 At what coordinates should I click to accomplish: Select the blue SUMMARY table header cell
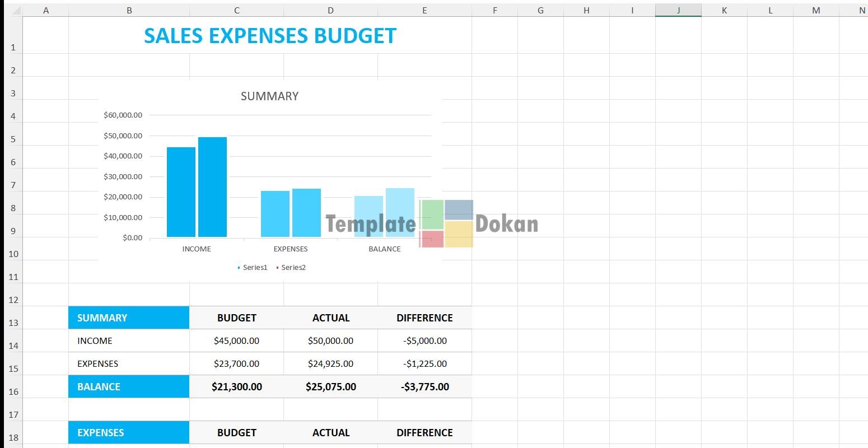click(x=129, y=318)
